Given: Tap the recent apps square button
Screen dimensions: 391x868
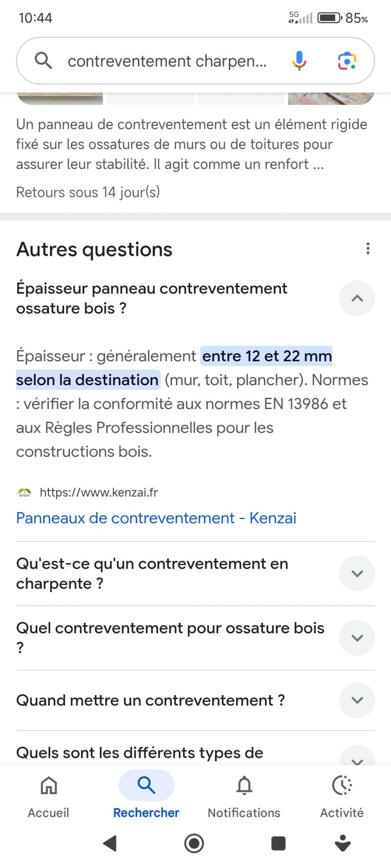Looking at the screenshot, I should tap(278, 843).
